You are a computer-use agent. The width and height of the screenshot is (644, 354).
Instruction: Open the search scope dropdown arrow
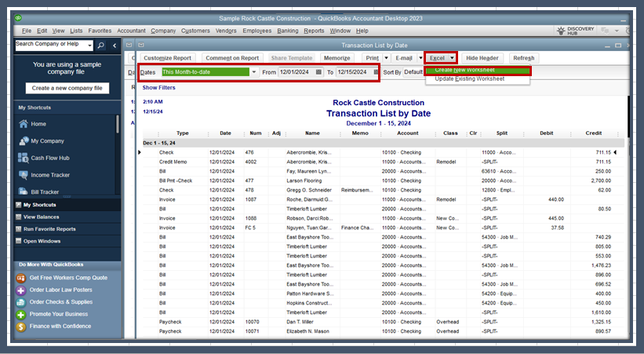click(90, 46)
